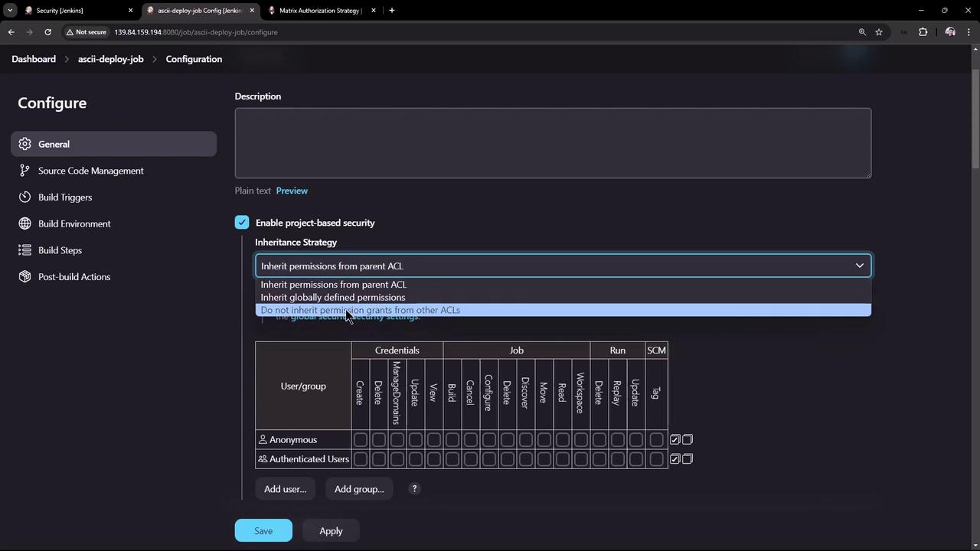Switch to Matrix Authorization Strategy browser tab
This screenshot has width=980, height=551.
click(319, 11)
